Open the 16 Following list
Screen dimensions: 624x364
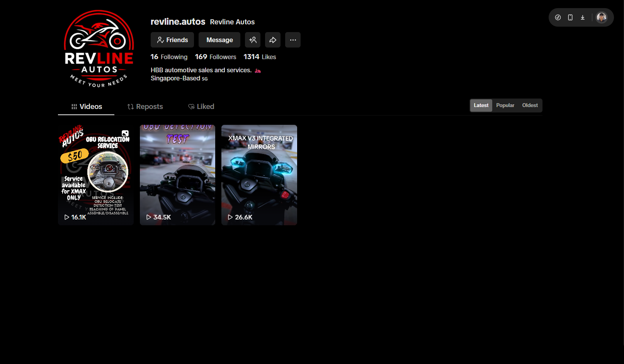click(169, 57)
